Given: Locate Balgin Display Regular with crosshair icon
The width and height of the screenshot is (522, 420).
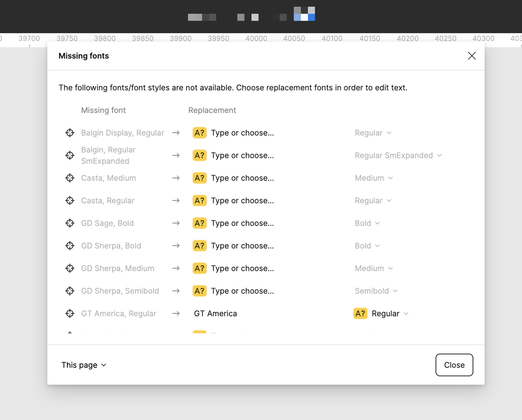Looking at the screenshot, I should (70, 133).
